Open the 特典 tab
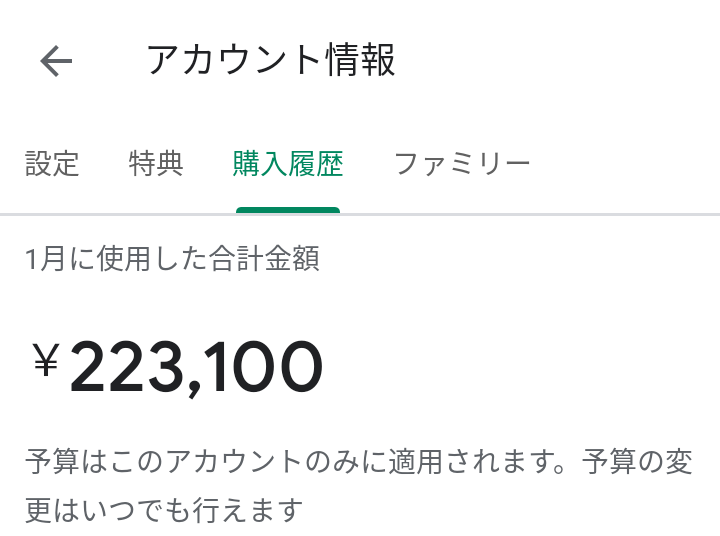 click(x=156, y=163)
